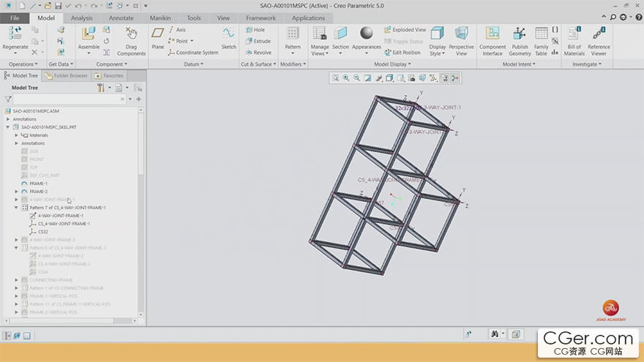
Task: Expand the Materials tree node
Action: (x=17, y=135)
